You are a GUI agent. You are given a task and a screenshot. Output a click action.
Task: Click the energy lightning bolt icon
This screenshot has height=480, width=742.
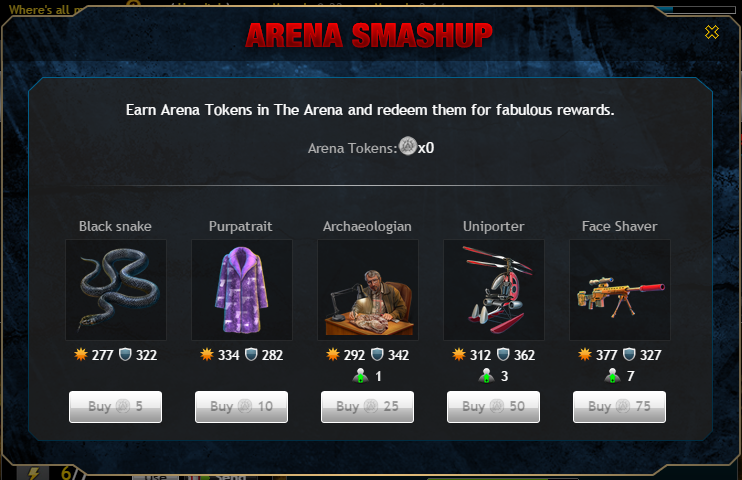click(34, 472)
